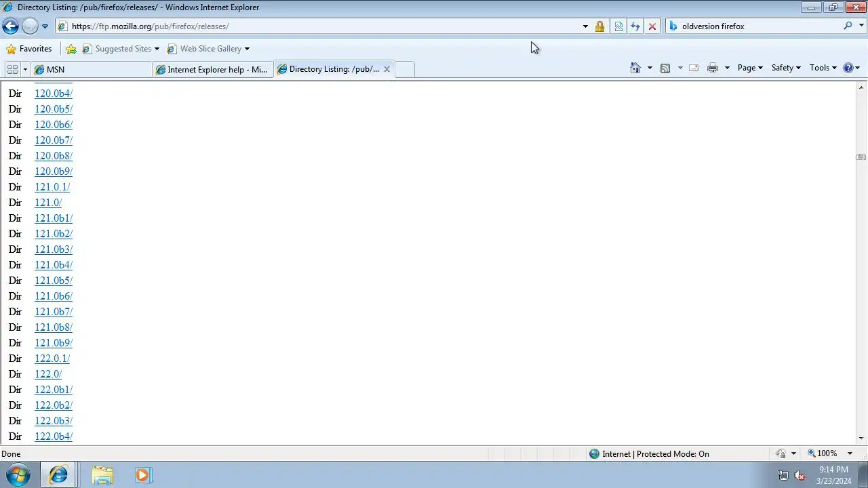The width and height of the screenshot is (868, 488).
Task: Print page using printer icon
Action: pyautogui.click(x=713, y=68)
